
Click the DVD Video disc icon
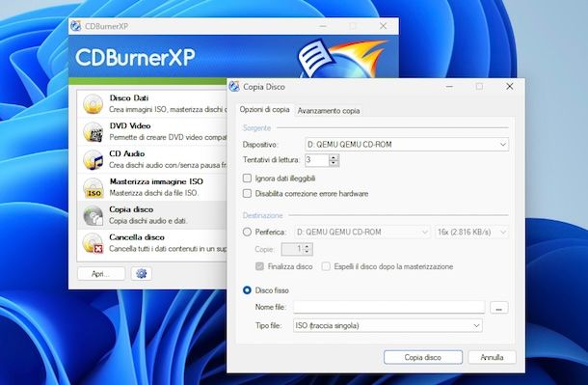[93, 131]
